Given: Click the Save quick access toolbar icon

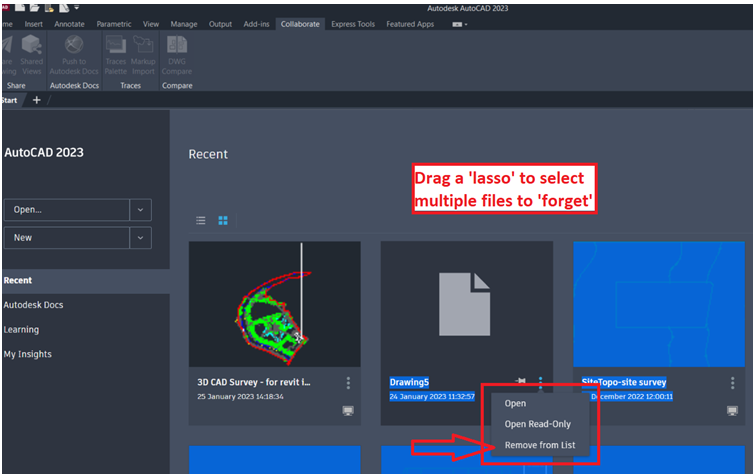Looking at the screenshot, I should click(49, 7).
